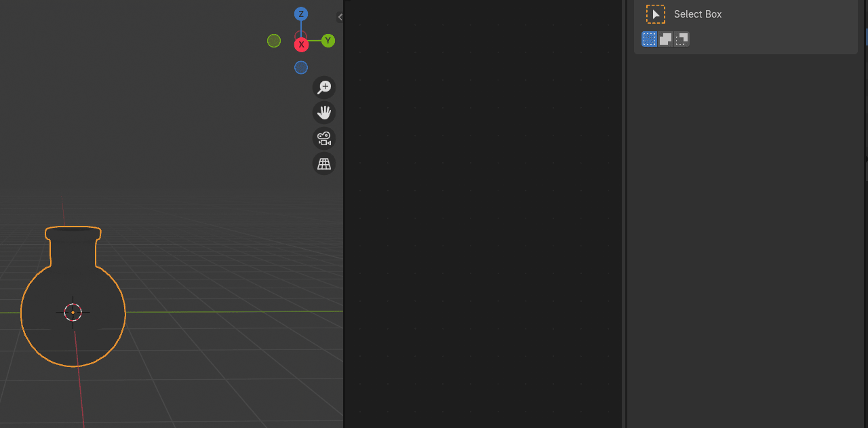The width and height of the screenshot is (868, 428).
Task: Click the 3D cursor inside the flask
Action: coord(73,312)
